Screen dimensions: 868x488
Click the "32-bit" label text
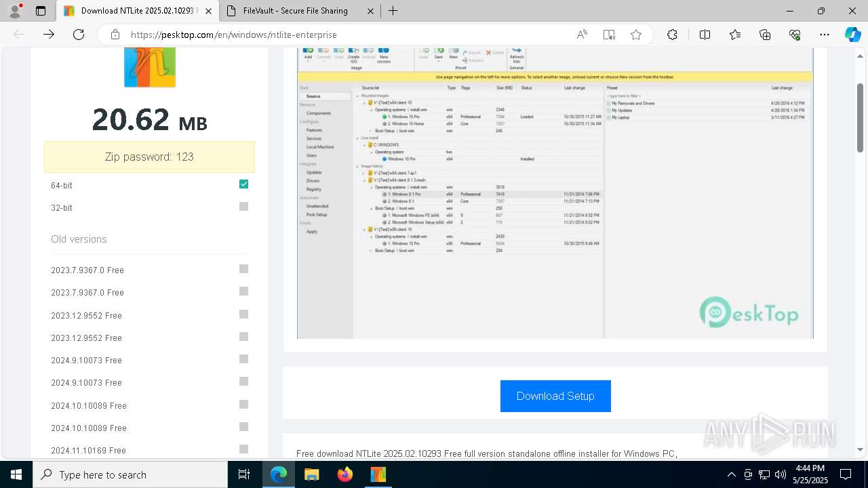coord(62,207)
